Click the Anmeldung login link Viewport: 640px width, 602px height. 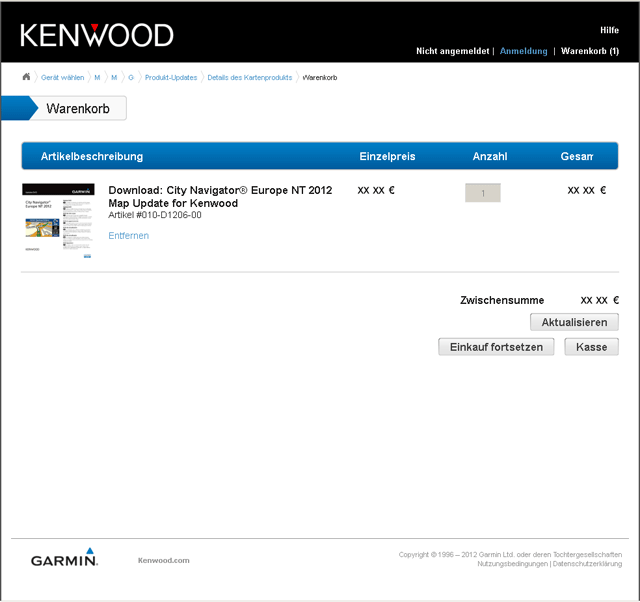pos(523,51)
